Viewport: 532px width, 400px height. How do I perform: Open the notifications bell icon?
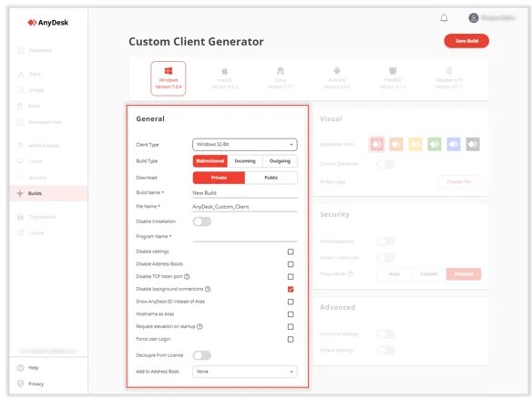(x=444, y=18)
